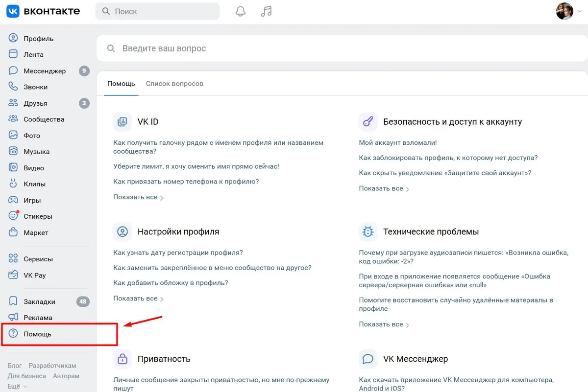This screenshot has height=392, width=588.
Task: Open the user avatar in top right
Action: coord(564,11)
